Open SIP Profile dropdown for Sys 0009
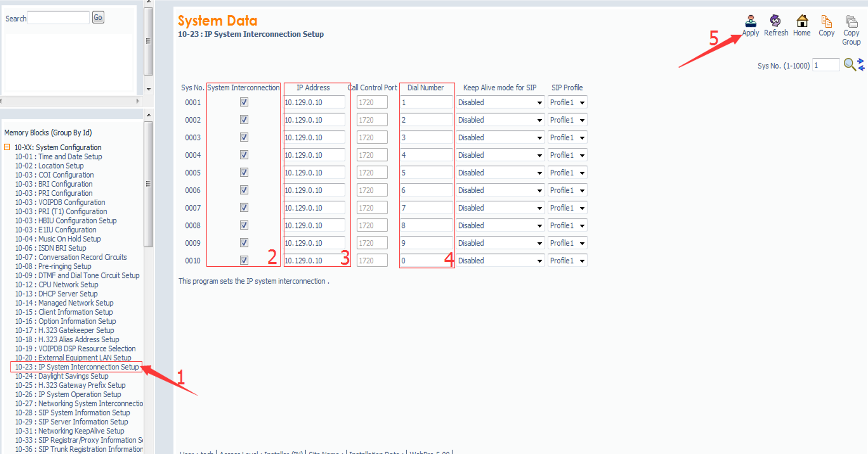The image size is (868, 454). click(x=567, y=243)
